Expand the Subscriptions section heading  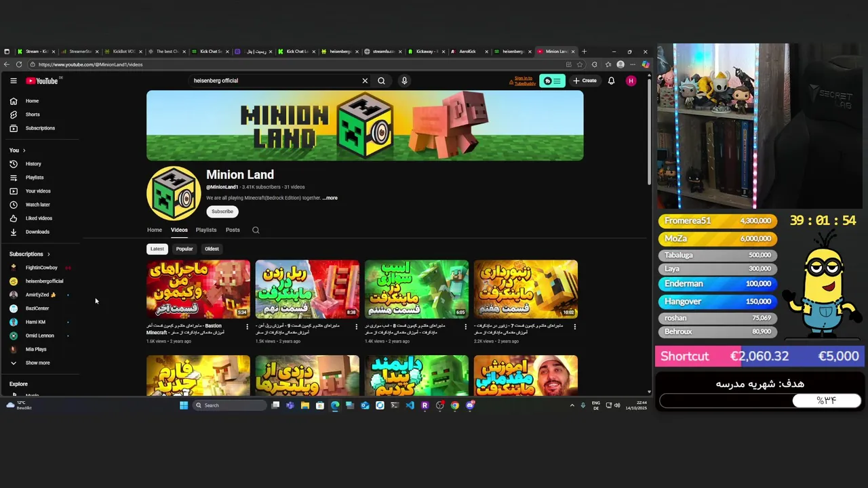[x=30, y=254]
